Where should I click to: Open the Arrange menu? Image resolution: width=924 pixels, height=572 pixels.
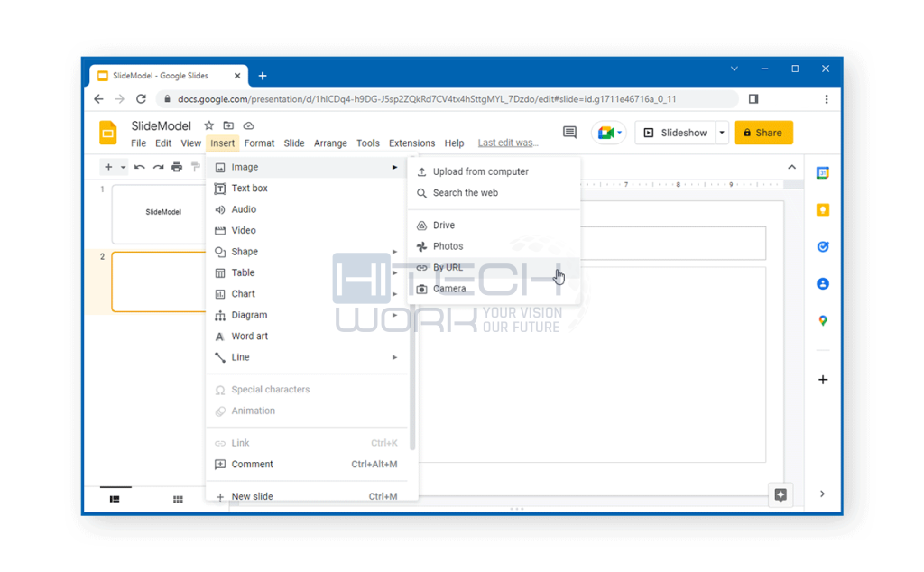[x=330, y=143]
